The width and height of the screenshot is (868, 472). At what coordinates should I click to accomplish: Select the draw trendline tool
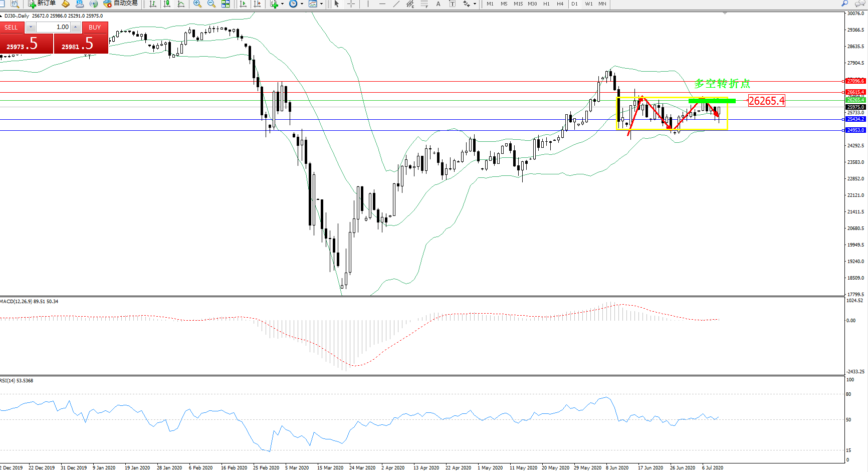click(396, 4)
